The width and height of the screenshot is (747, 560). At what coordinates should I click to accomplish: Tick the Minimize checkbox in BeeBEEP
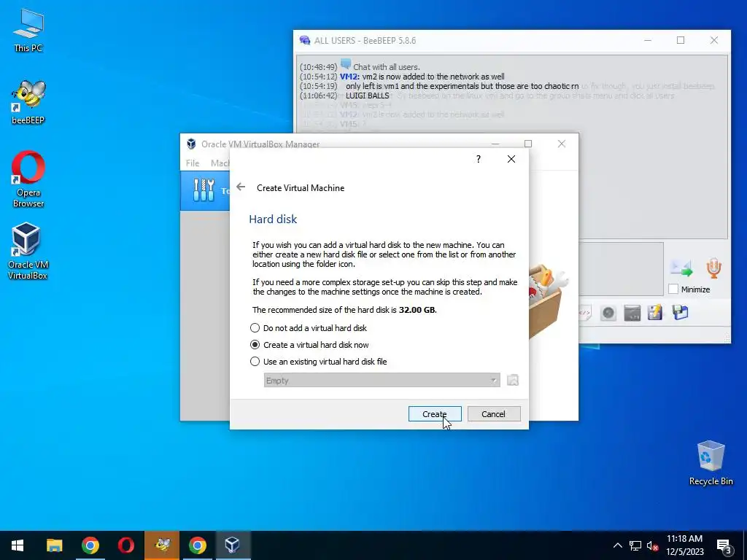[673, 289]
